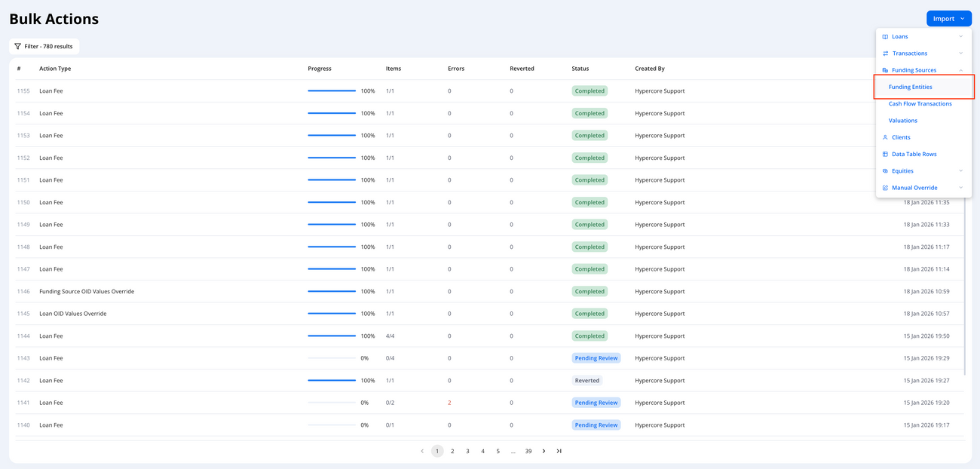Select Funding Entities menu item
Screen dimensions: 980x469
click(x=910, y=87)
